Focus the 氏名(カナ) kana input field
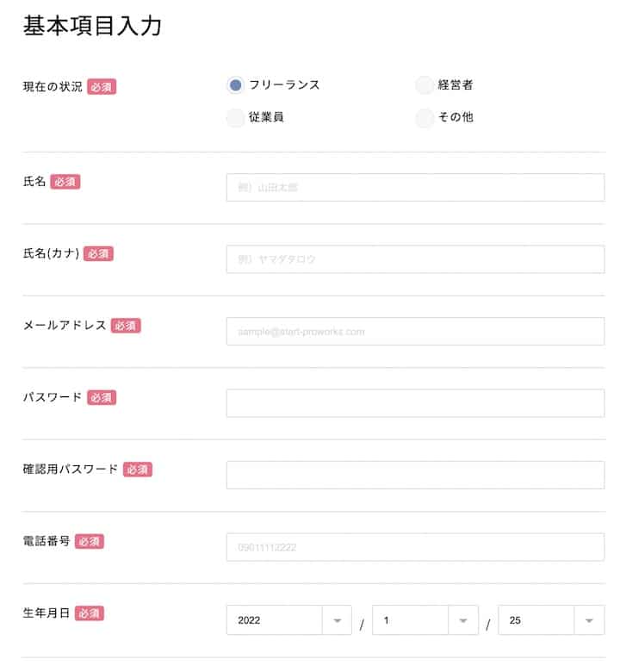Screen dimensions: 620x672 [x=415, y=259]
